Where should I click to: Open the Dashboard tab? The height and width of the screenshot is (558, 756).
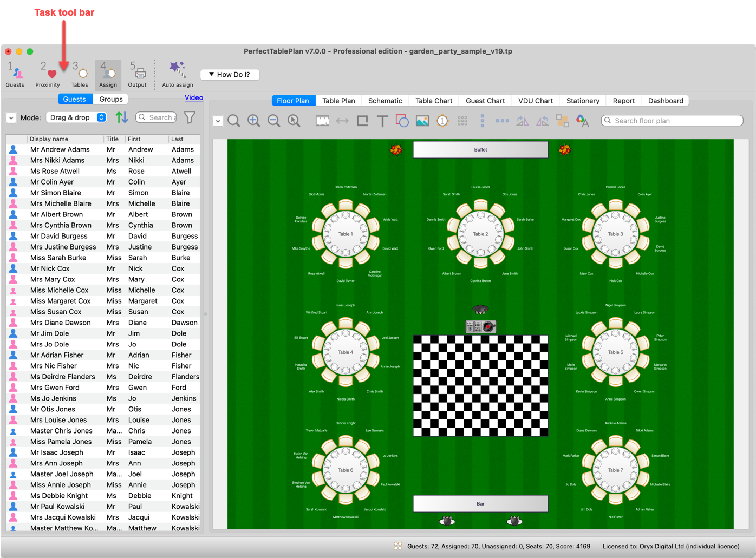point(665,101)
